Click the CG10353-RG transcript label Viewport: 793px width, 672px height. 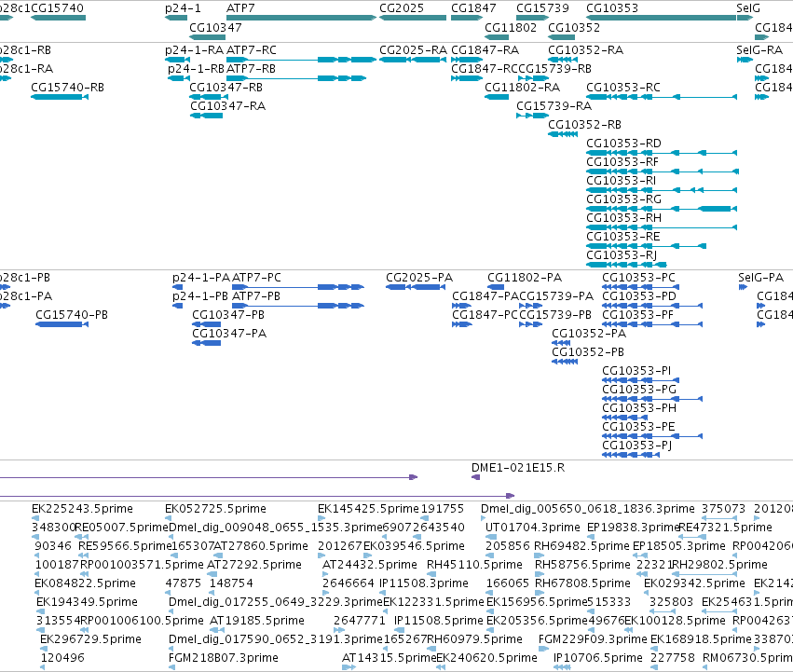(x=623, y=199)
